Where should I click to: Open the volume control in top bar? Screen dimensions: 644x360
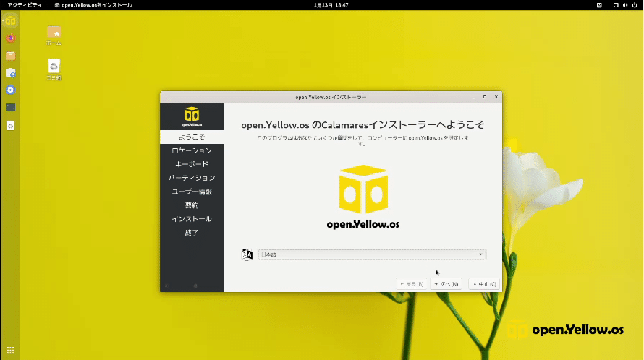pos(624,5)
